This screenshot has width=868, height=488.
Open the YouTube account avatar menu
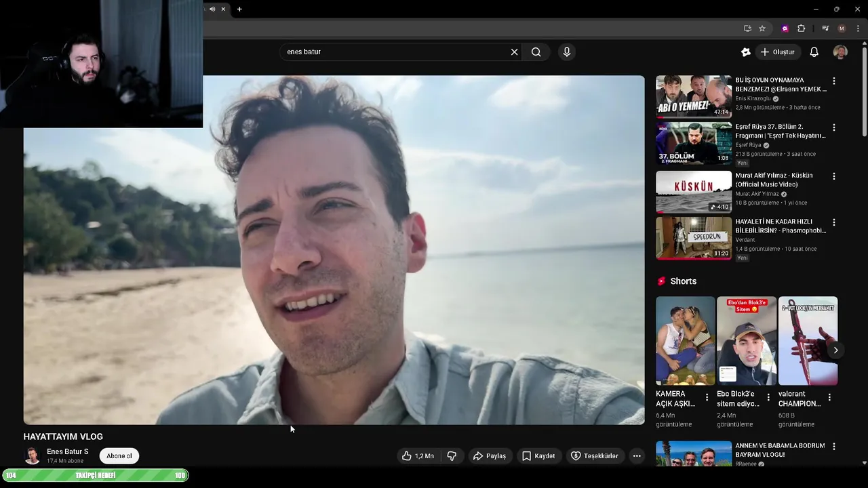[x=840, y=52]
